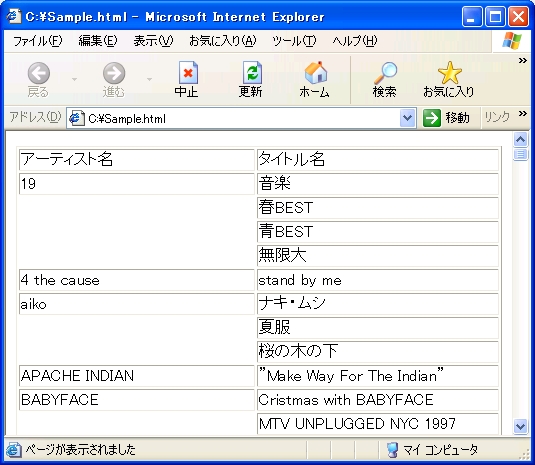The height and width of the screenshot is (465, 535).
Task: Click the title cell 桜の木の下
Action: (378, 352)
